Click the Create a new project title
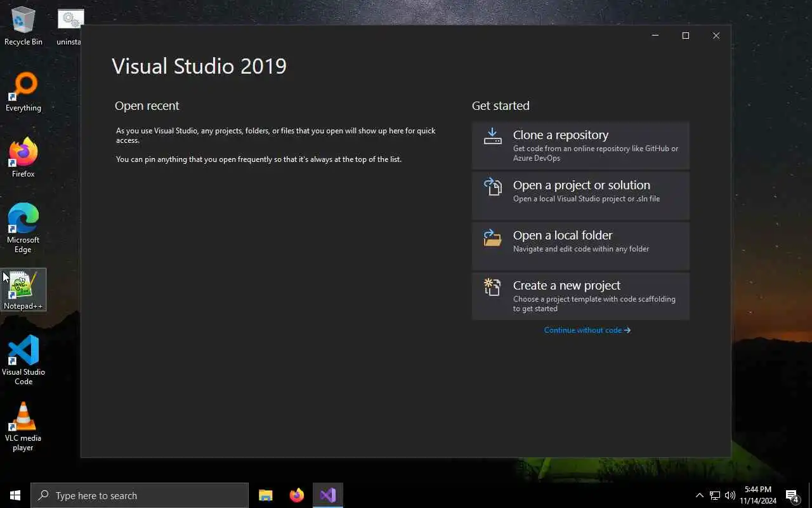The image size is (812, 508). point(566,285)
